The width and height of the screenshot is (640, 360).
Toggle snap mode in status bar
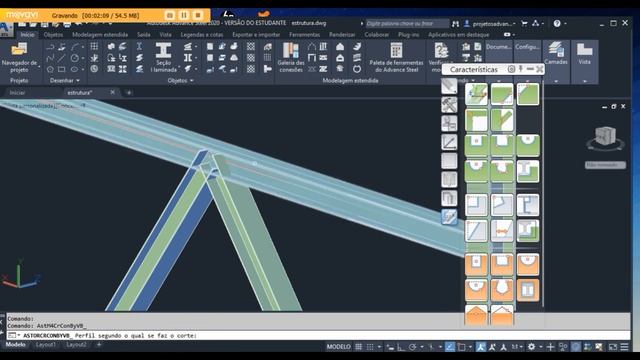[370, 347]
